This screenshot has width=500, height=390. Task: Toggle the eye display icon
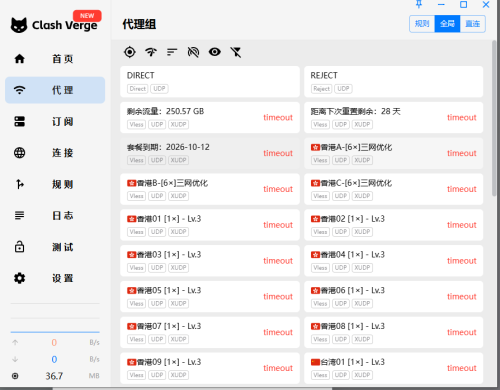215,52
